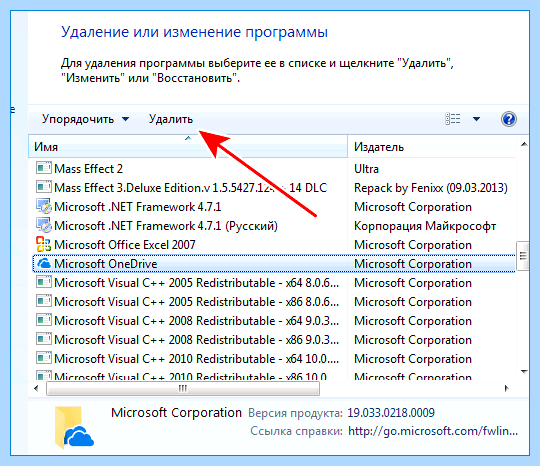Image resolution: width=540 pixels, height=466 pixels.
Task: Click the view mode icon
Action: coord(453,119)
